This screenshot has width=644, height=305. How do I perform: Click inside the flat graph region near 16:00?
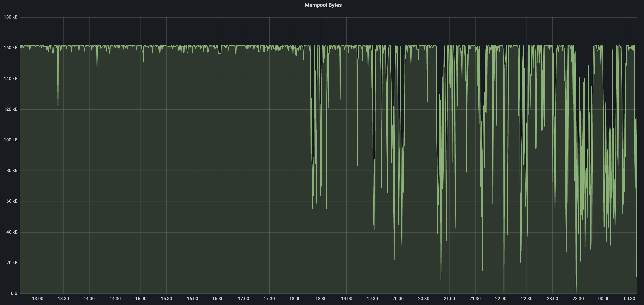click(192, 150)
